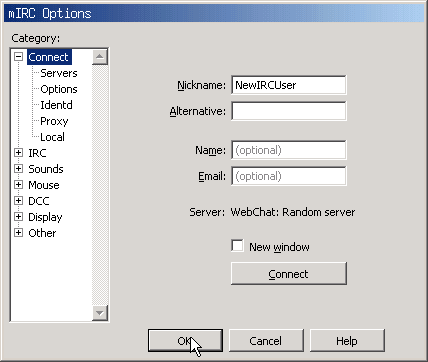Expand the Sounds category
428x362 pixels.
click(x=19, y=169)
